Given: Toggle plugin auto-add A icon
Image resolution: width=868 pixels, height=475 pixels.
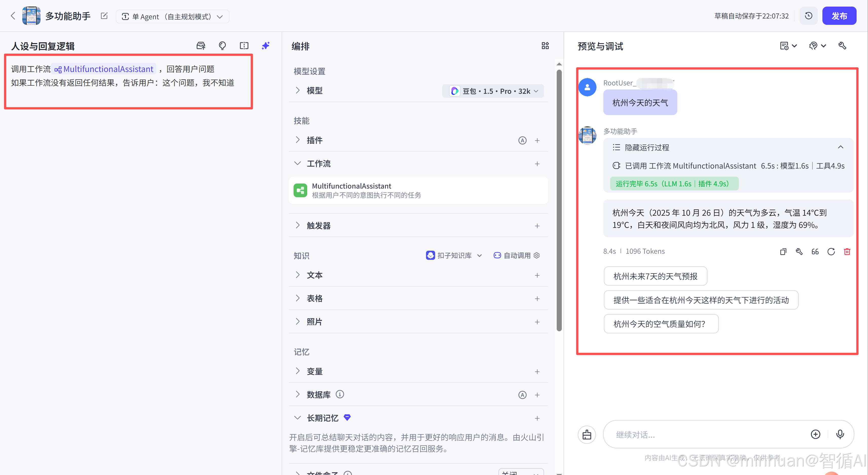Looking at the screenshot, I should [x=522, y=141].
